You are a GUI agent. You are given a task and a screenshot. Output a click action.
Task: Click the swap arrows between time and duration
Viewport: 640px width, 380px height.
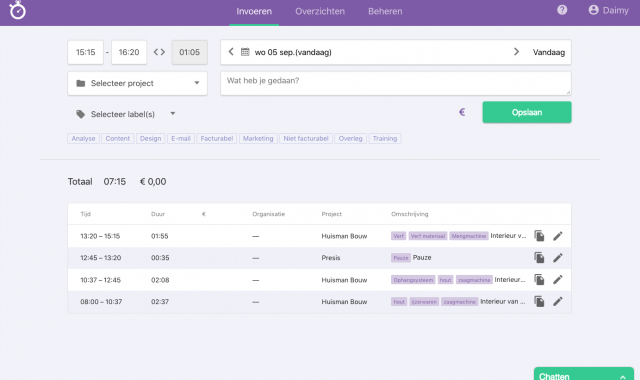159,52
